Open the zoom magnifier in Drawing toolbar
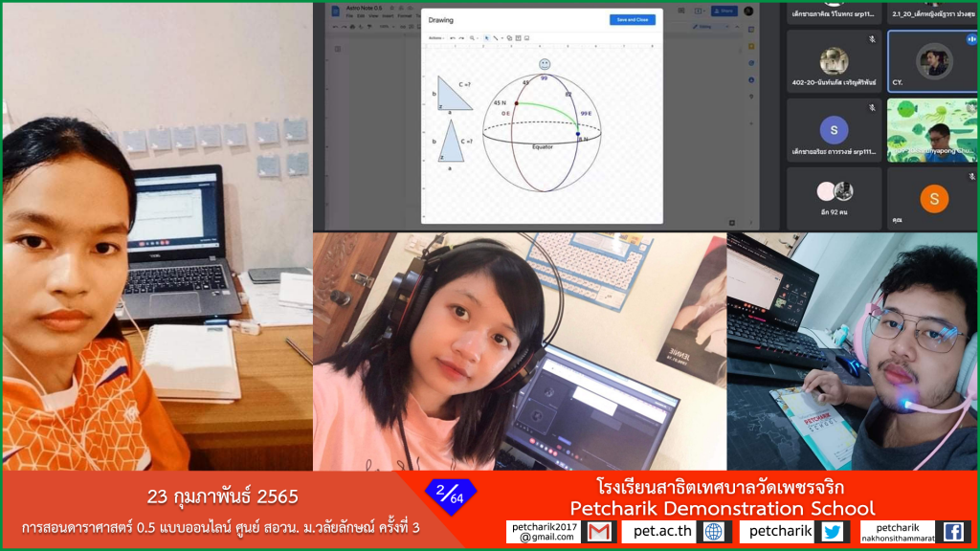 (x=473, y=38)
